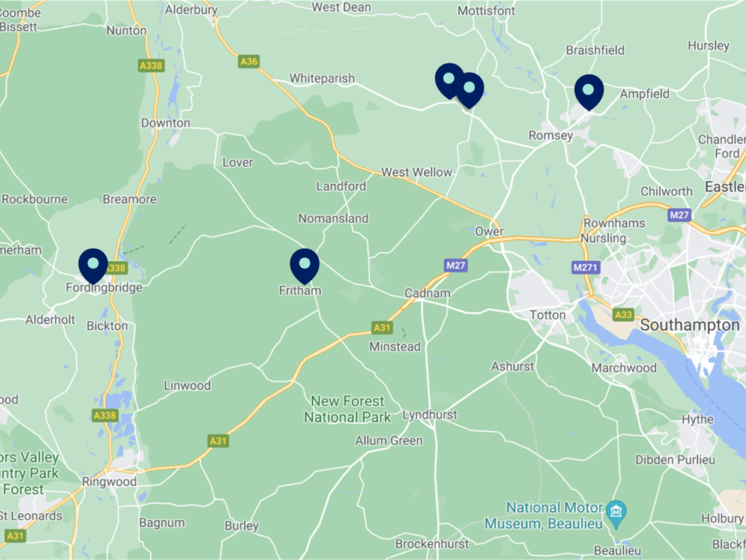Image resolution: width=746 pixels, height=560 pixels.
Task: Click the Ringwood town label
Action: pos(109,481)
